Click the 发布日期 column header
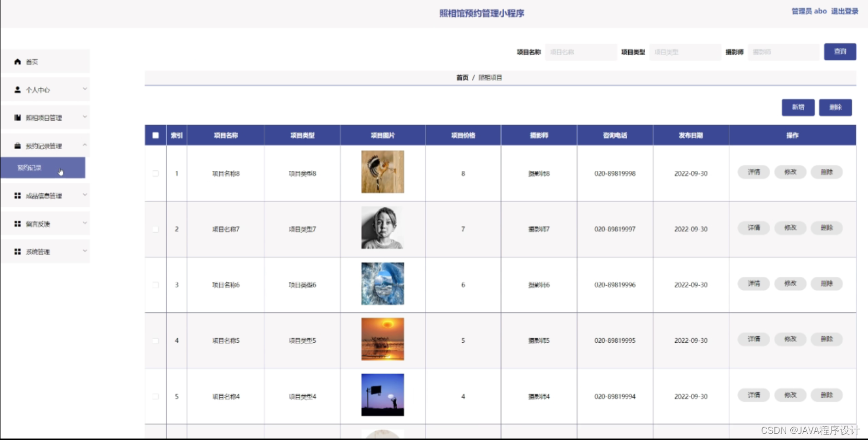Image resolution: width=868 pixels, height=440 pixels. click(x=691, y=135)
